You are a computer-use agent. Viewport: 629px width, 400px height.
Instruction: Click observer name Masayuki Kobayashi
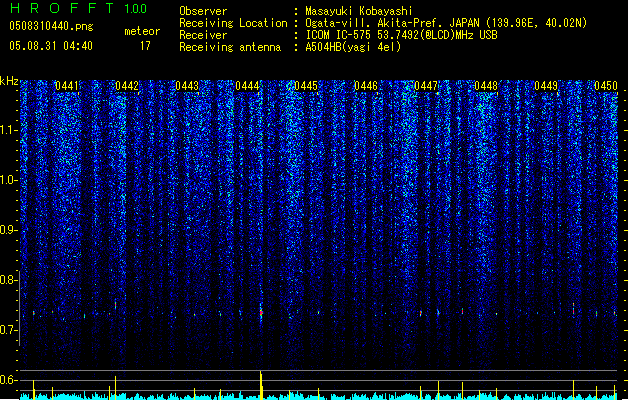pos(358,11)
